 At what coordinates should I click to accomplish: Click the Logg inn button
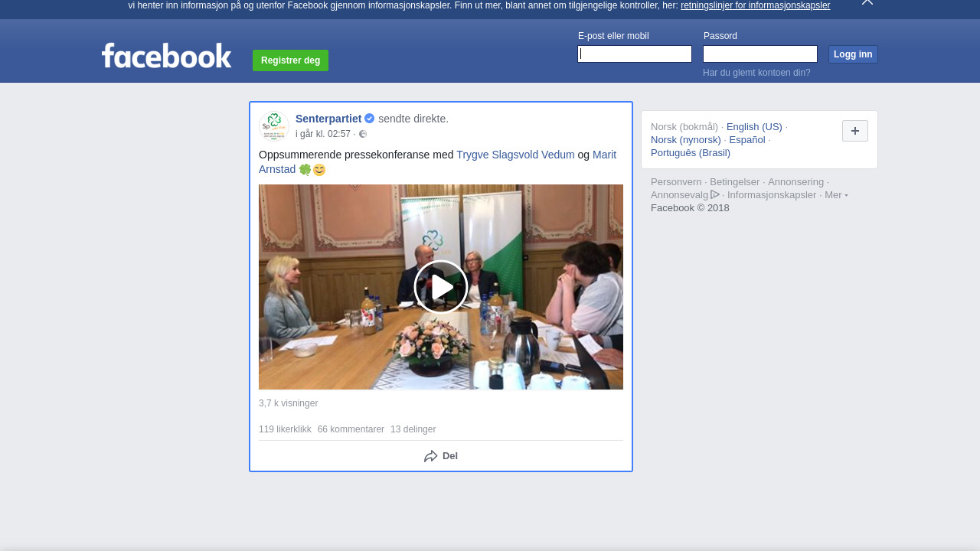coord(853,54)
